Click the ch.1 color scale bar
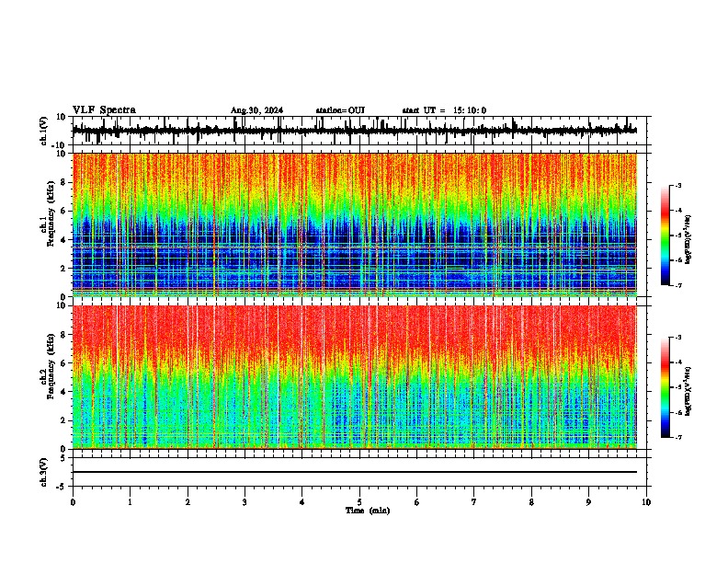The height and width of the screenshot is (563, 728). point(665,236)
